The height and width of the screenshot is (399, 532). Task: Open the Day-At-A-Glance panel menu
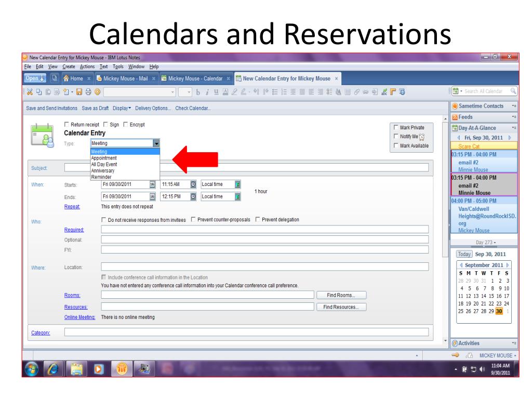[514, 128]
